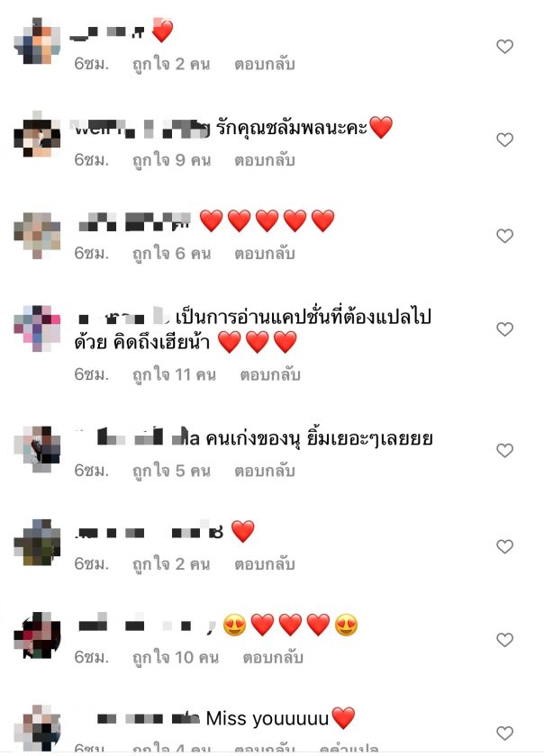The image size is (544, 756).
Task: Like the คนเก่งของนุ comment
Action: point(504,450)
